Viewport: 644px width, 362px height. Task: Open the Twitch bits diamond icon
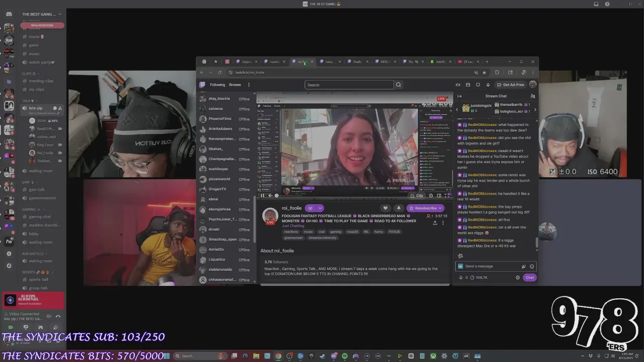pyautogui.click(x=488, y=84)
